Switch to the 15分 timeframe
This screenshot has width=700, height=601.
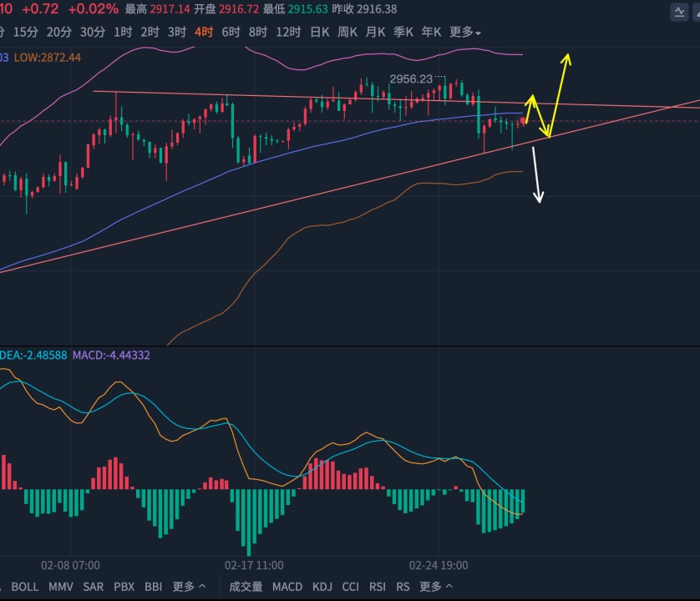click(x=25, y=32)
